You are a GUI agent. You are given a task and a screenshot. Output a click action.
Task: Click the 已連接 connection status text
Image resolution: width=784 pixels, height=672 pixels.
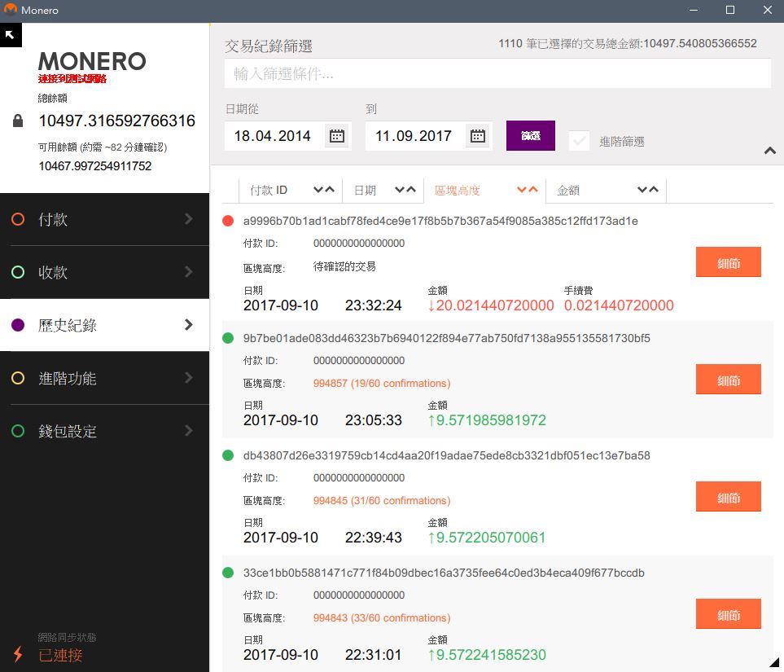tap(60, 655)
